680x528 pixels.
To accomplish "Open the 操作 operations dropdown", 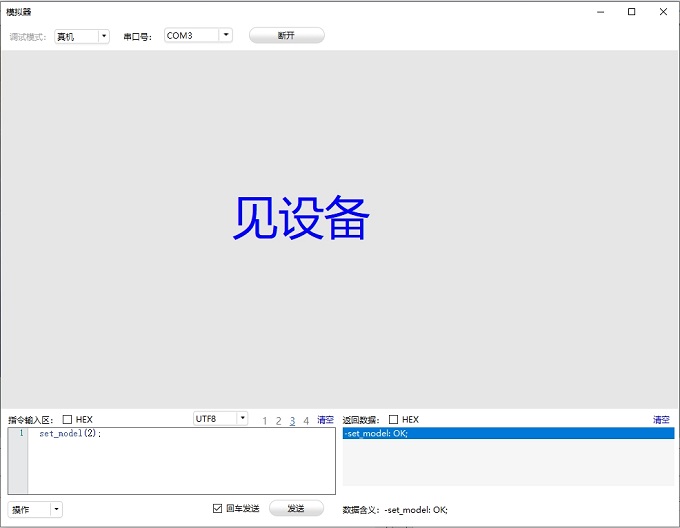I will point(35,509).
